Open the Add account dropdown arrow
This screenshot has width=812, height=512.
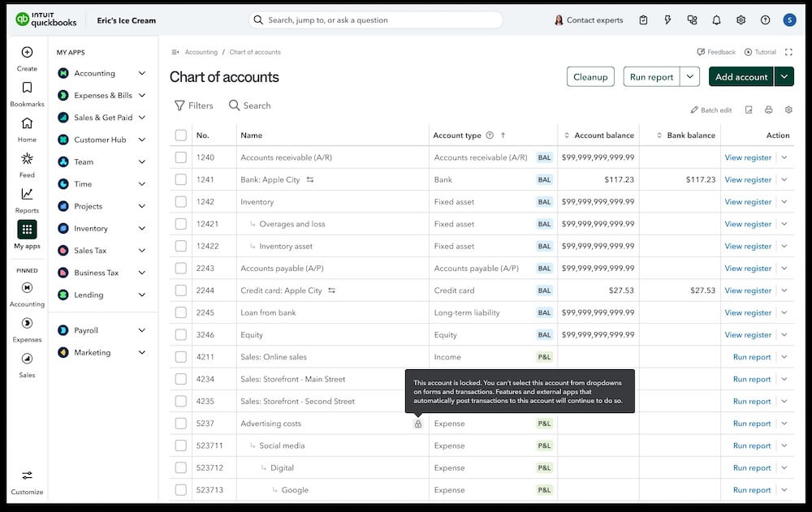tap(784, 76)
